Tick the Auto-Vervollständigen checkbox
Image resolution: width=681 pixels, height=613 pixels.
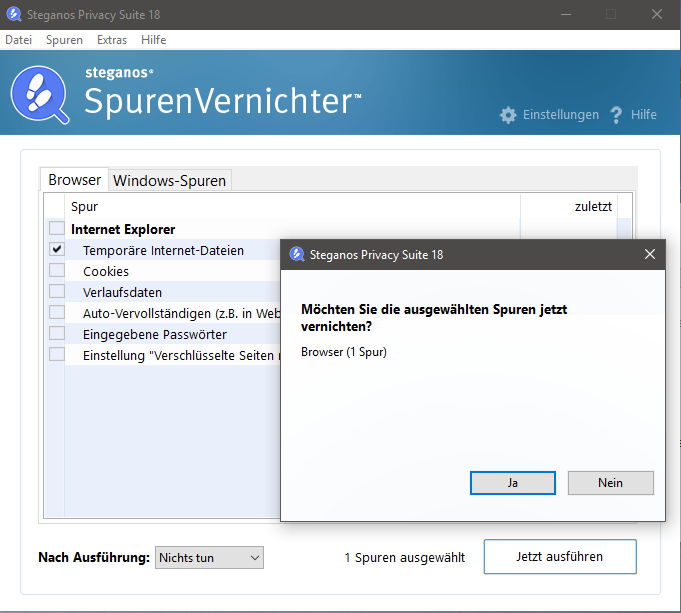pos(56,312)
